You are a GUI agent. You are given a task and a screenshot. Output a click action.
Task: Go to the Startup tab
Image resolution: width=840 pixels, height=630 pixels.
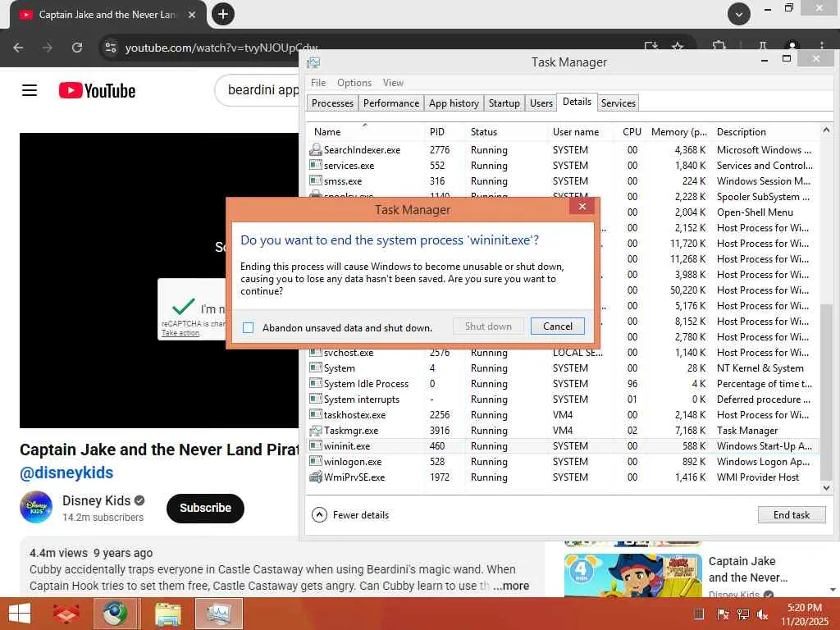tap(504, 103)
